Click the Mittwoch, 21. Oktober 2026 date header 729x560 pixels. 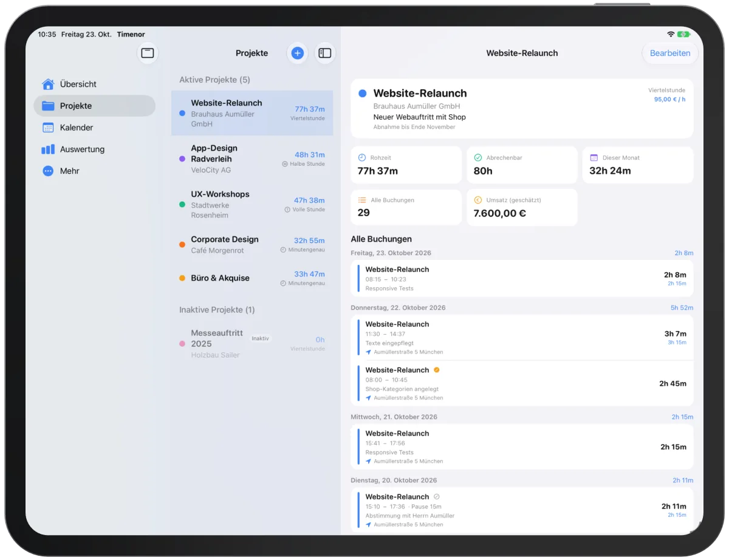click(x=394, y=417)
